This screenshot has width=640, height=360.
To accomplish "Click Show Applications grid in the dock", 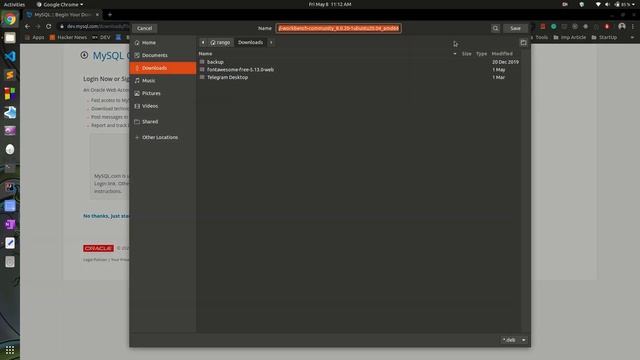I will (10, 350).
